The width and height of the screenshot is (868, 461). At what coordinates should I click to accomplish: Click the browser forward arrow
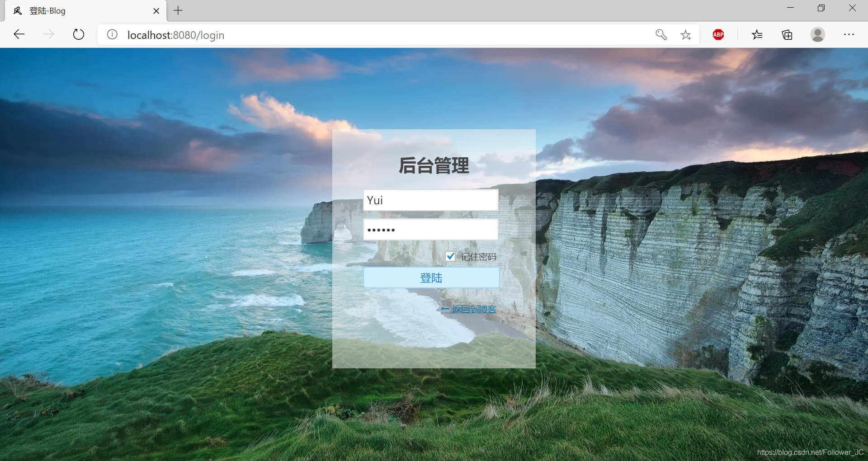point(49,34)
